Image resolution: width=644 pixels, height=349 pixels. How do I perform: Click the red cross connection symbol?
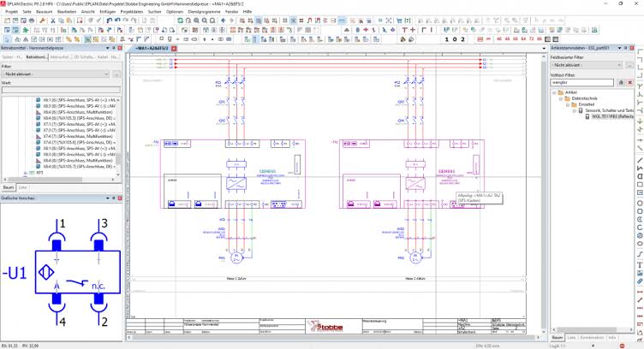[x=413, y=30]
